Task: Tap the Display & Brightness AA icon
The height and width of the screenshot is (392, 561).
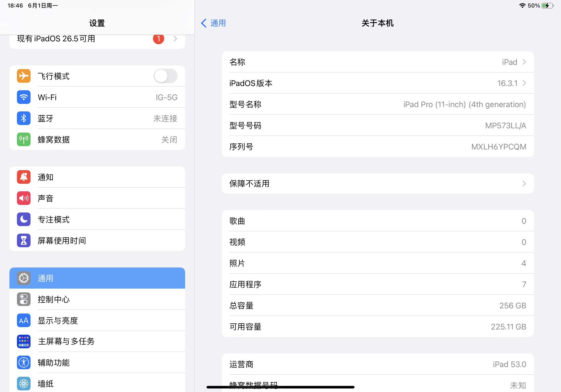Action: (x=24, y=320)
